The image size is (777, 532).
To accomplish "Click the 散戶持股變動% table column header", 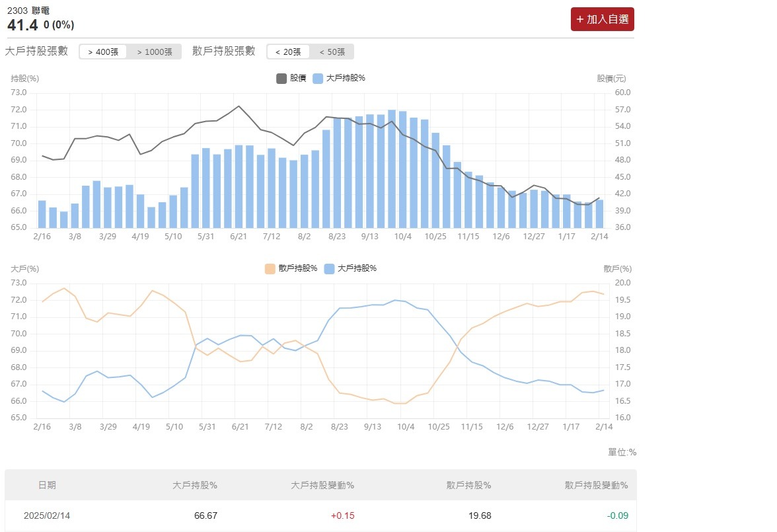I will (596, 485).
